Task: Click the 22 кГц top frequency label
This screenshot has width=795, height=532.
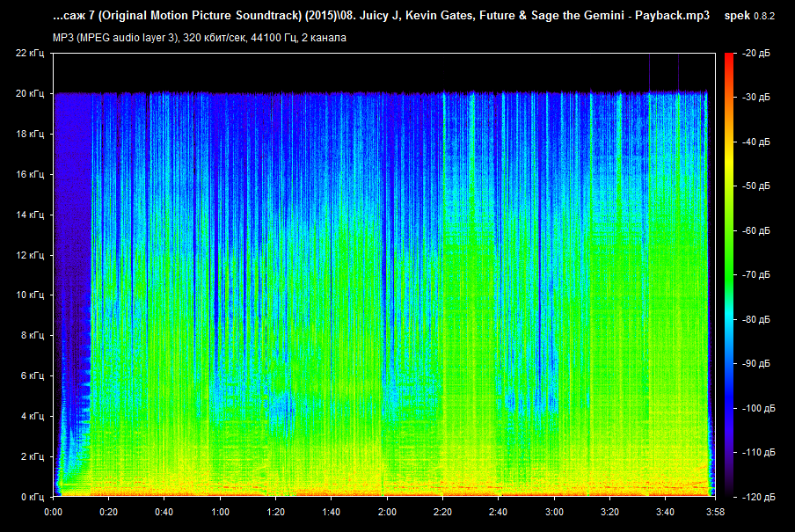Action: (x=28, y=54)
